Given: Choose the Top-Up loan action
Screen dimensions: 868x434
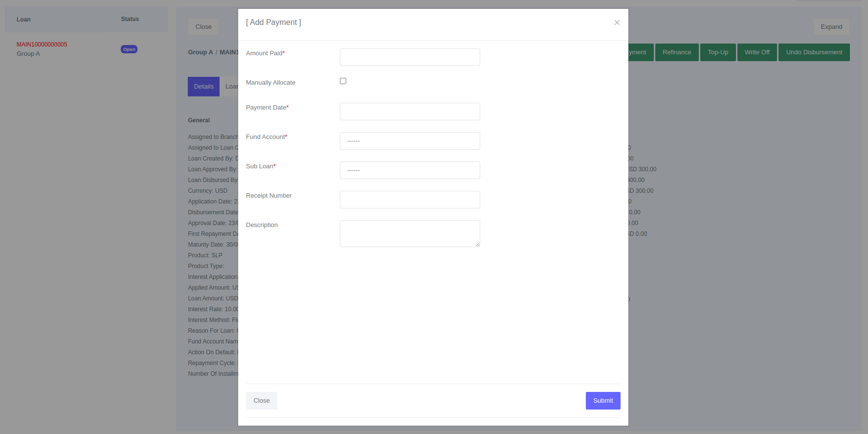Looking at the screenshot, I should point(717,52).
